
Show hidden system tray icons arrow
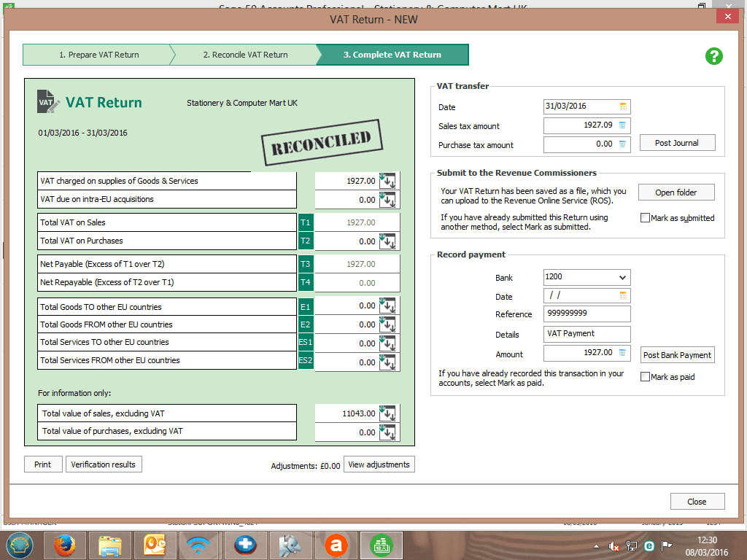(x=597, y=546)
